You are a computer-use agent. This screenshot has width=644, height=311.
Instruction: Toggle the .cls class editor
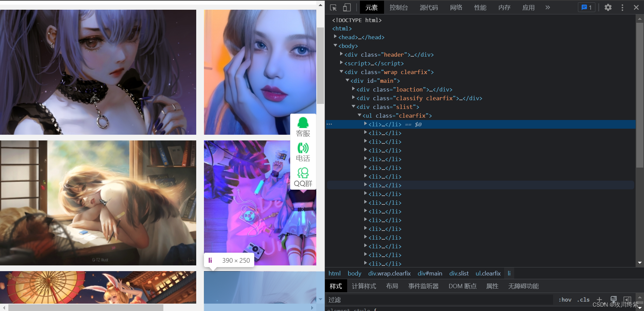coord(583,300)
